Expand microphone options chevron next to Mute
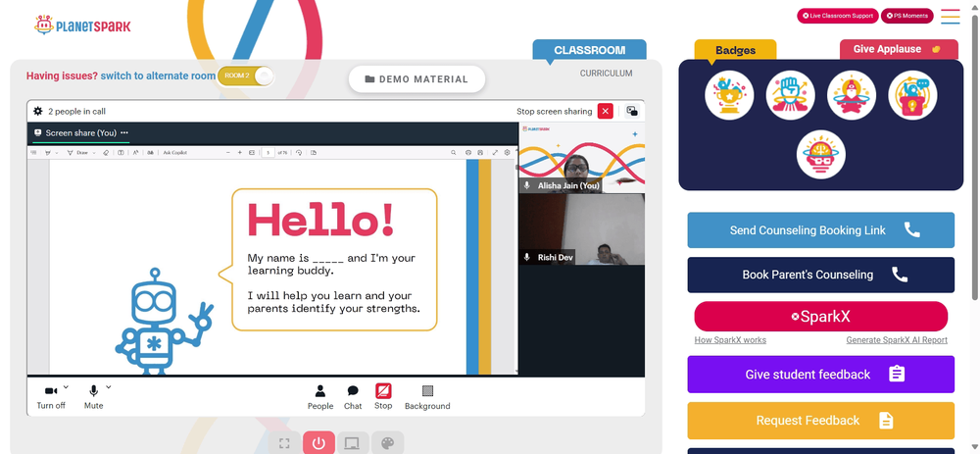The image size is (980, 454). point(109,387)
